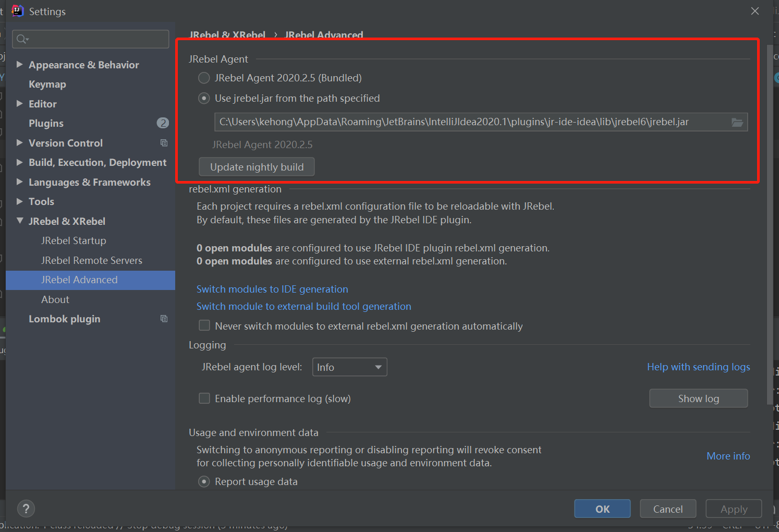779x532 pixels.
Task: Click the Apply button
Action: pos(734,509)
